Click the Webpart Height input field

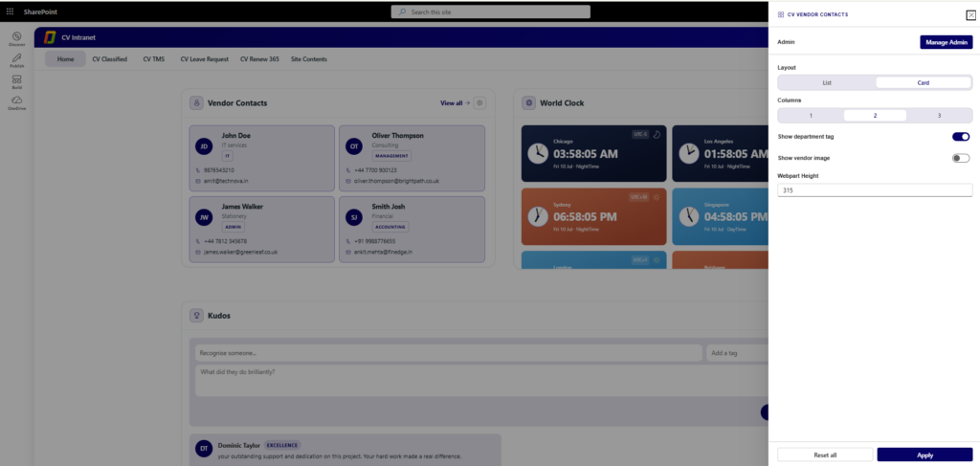point(875,190)
